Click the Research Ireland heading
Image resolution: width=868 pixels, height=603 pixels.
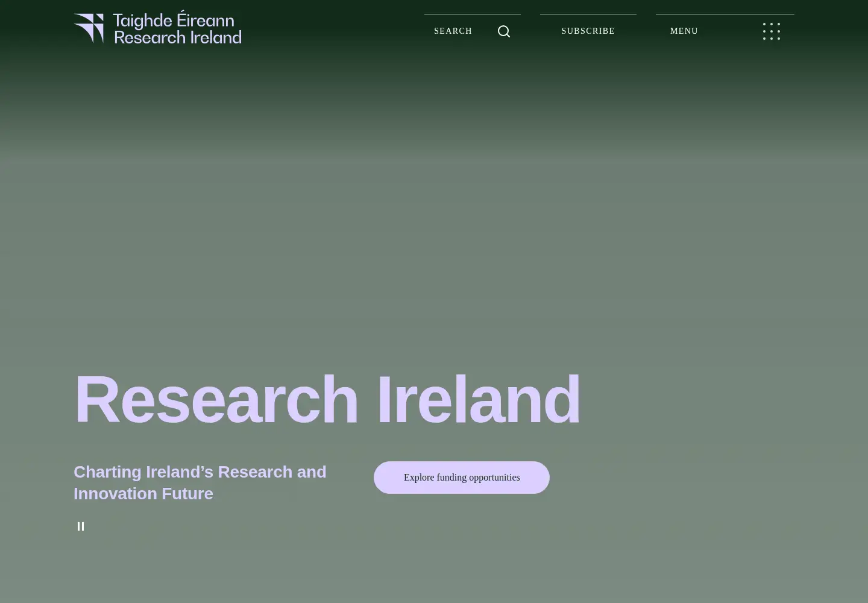(x=327, y=399)
